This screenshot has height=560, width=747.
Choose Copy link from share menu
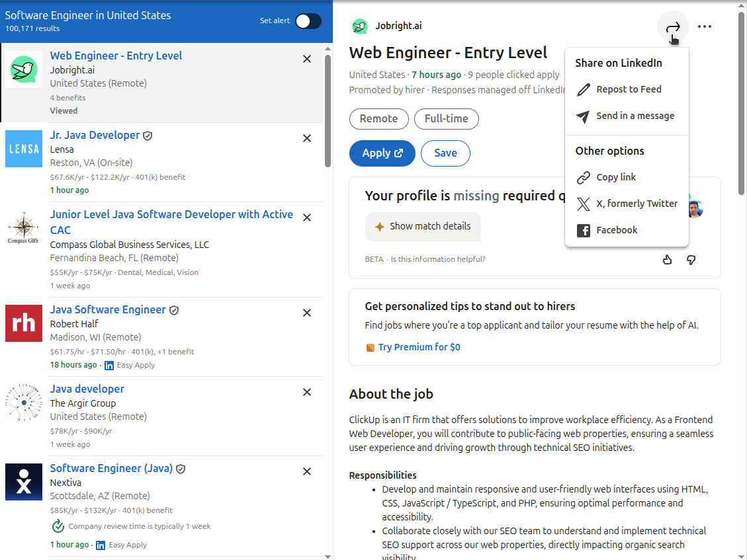pos(627,177)
